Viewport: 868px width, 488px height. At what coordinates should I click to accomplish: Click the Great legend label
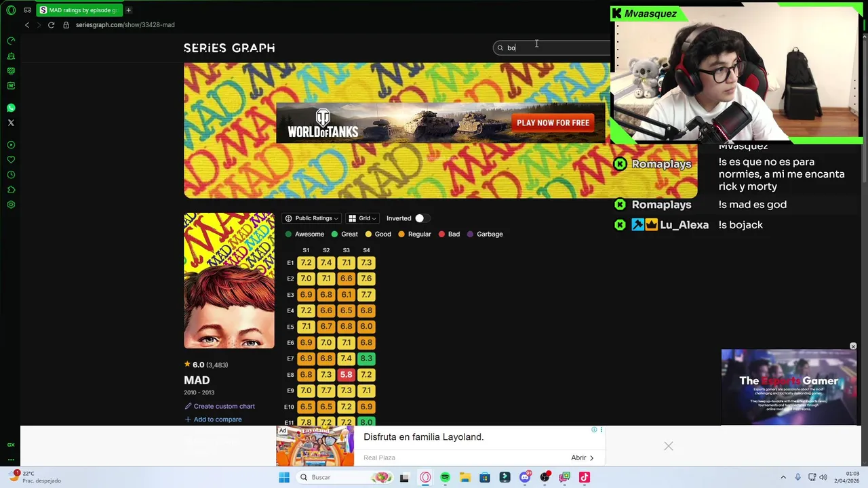[349, 235]
